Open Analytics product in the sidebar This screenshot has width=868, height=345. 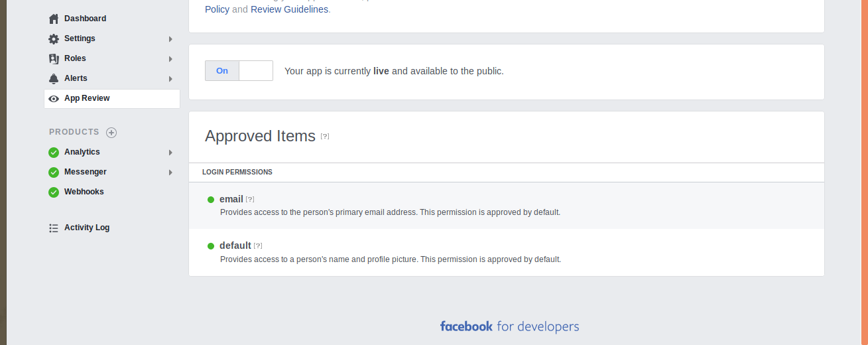click(x=112, y=152)
